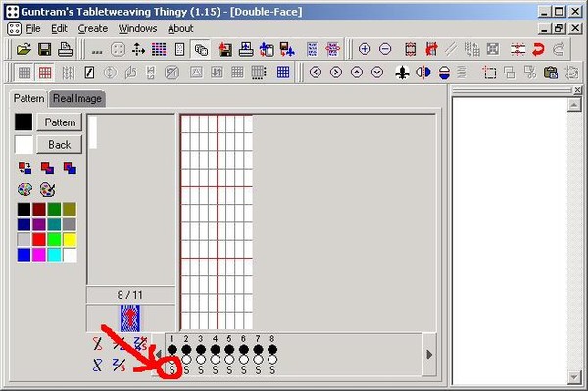This screenshot has height=391, width=588.
Task: Click the right arrow beside tablet list
Action: pyautogui.click(x=429, y=355)
